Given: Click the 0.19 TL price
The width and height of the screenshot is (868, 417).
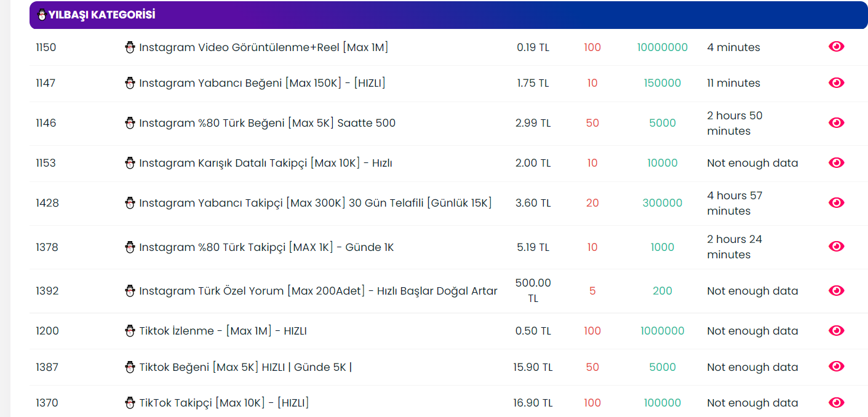Looking at the screenshot, I should pos(533,47).
